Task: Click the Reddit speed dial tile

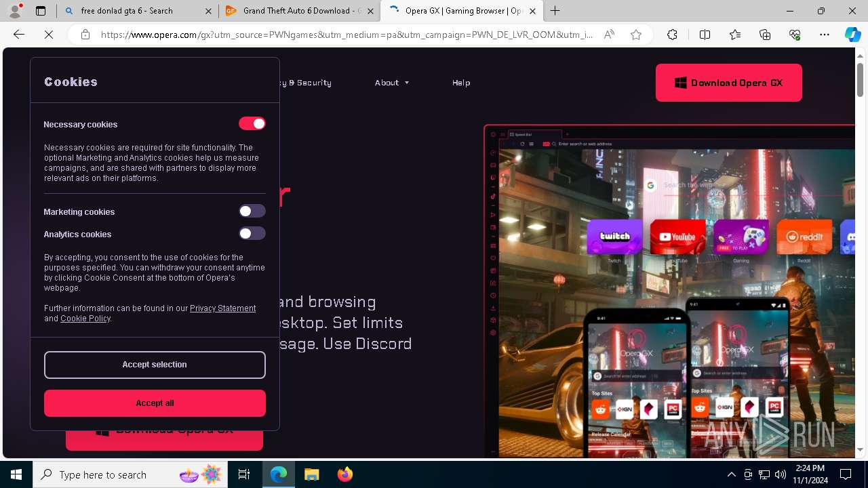Action: [804, 237]
